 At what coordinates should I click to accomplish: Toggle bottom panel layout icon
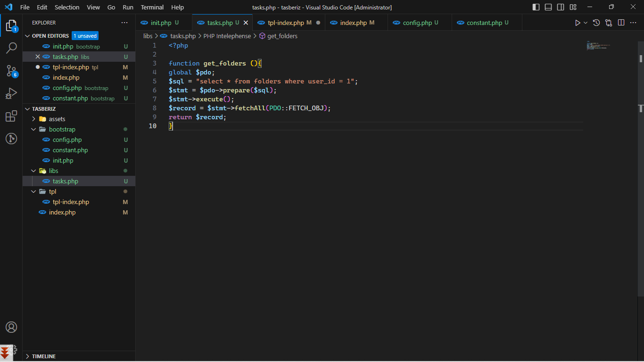[548, 7]
